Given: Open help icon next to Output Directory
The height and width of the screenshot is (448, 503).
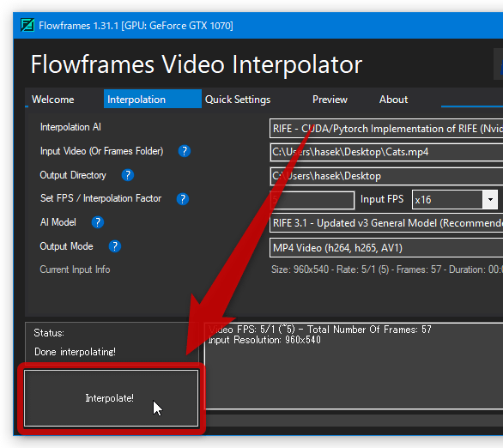Looking at the screenshot, I should (x=128, y=175).
